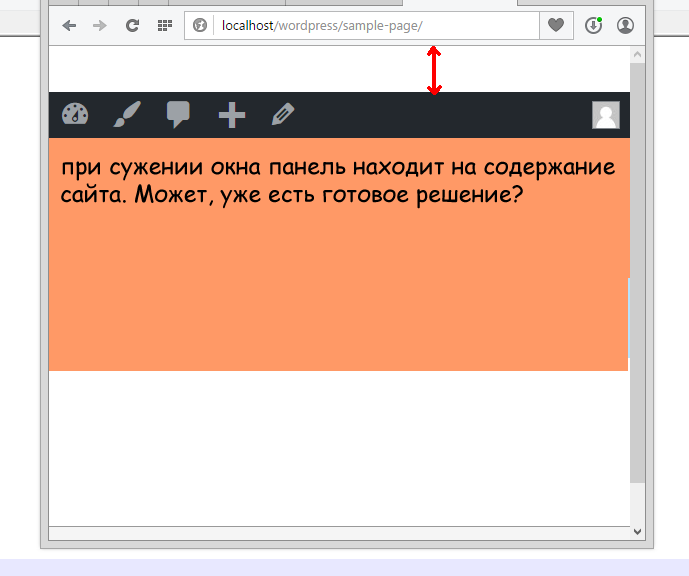
Task: Open comments speech bubble icon
Action: 178,114
